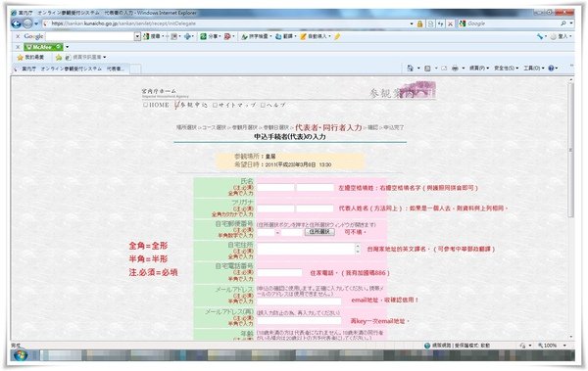The image size is (588, 371).
Task: Click the Google Toolbar search input field
Action: pyautogui.click(x=89, y=36)
